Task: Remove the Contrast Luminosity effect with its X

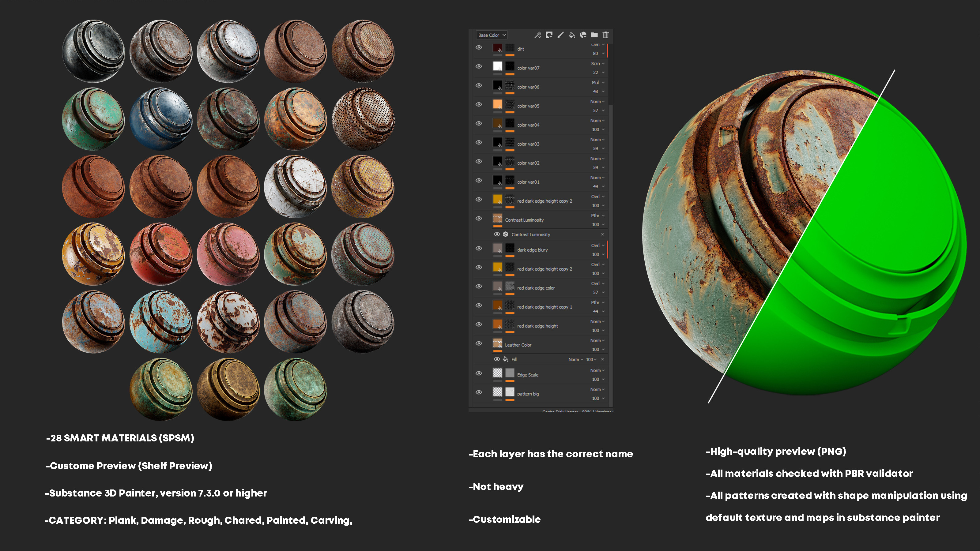Action: [603, 234]
